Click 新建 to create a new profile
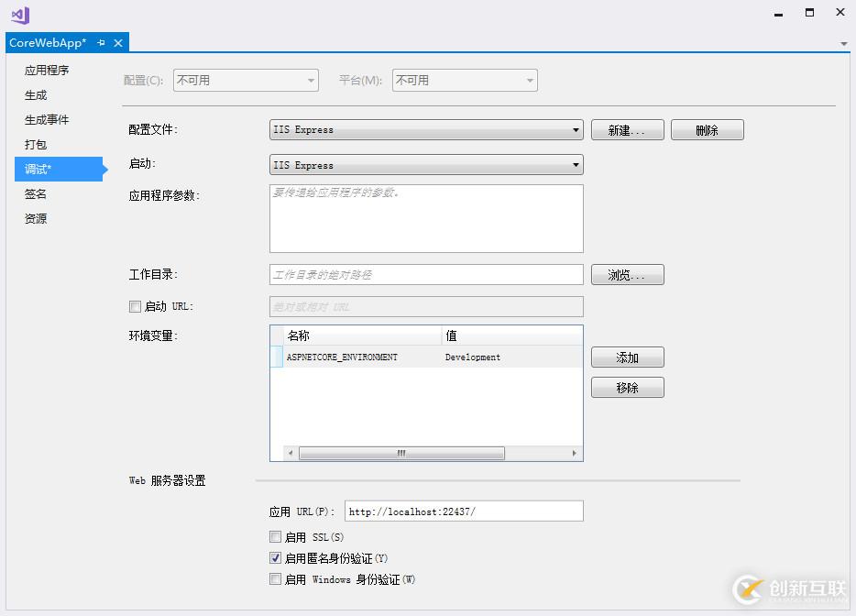This screenshot has width=856, height=616. (x=627, y=129)
